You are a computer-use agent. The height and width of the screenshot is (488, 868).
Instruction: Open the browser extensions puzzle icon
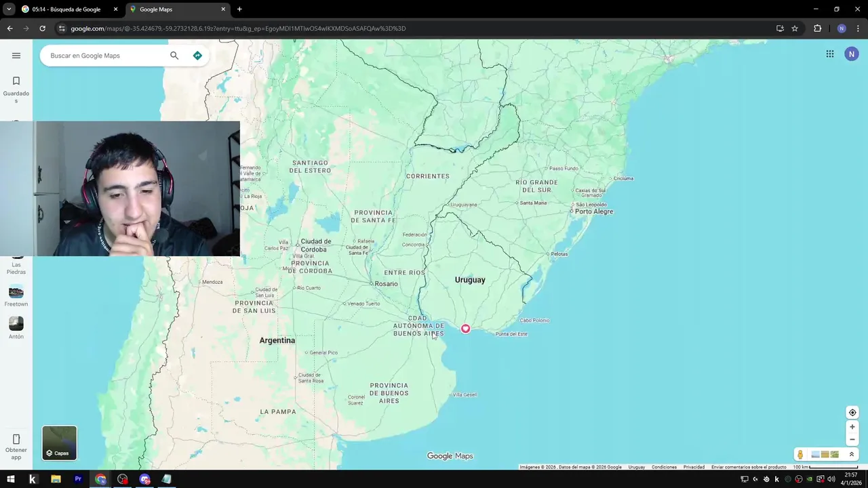pyautogui.click(x=817, y=28)
